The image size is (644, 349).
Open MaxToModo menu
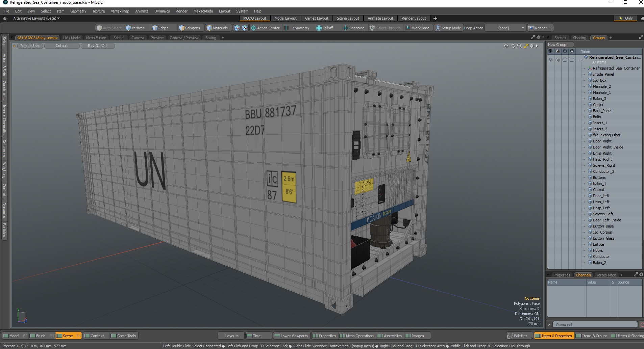pyautogui.click(x=203, y=11)
